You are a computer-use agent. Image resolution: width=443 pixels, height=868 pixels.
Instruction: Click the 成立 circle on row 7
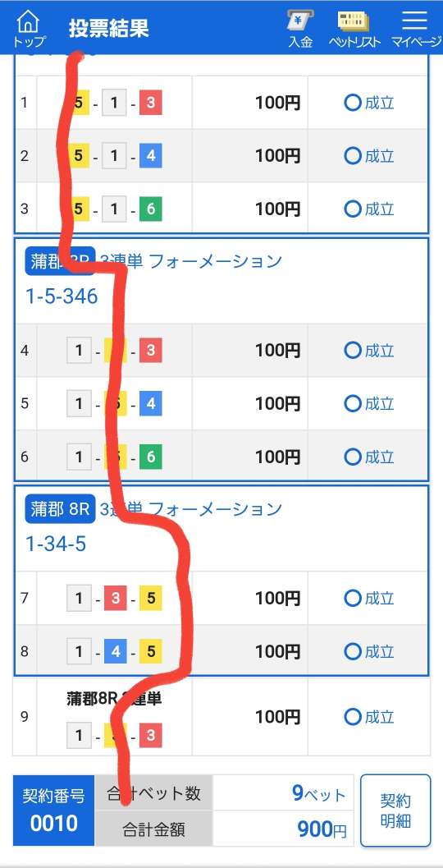tap(352, 598)
